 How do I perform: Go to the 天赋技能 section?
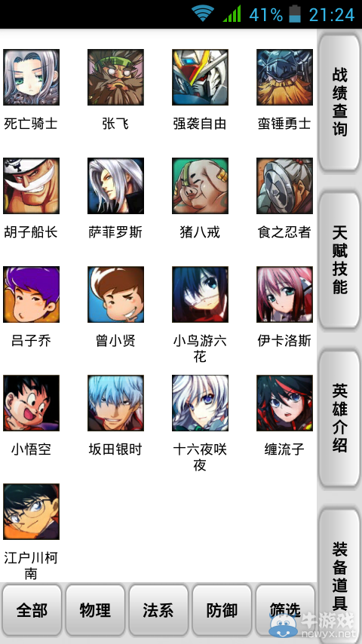(x=340, y=260)
